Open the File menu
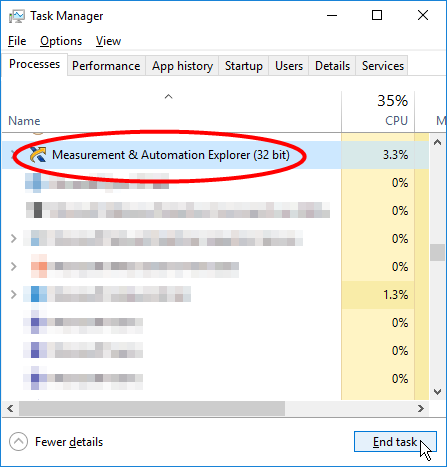This screenshot has width=447, height=467. (x=17, y=41)
